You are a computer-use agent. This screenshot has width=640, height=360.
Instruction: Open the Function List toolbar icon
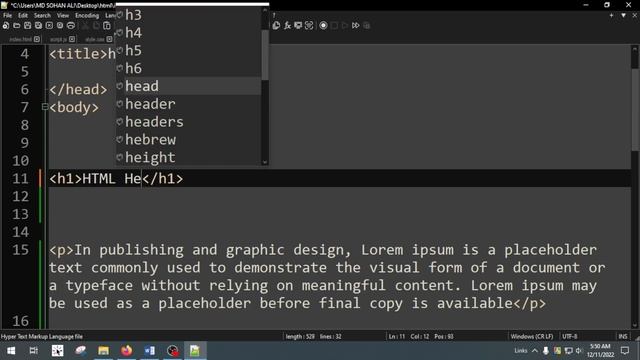click(x=287, y=25)
